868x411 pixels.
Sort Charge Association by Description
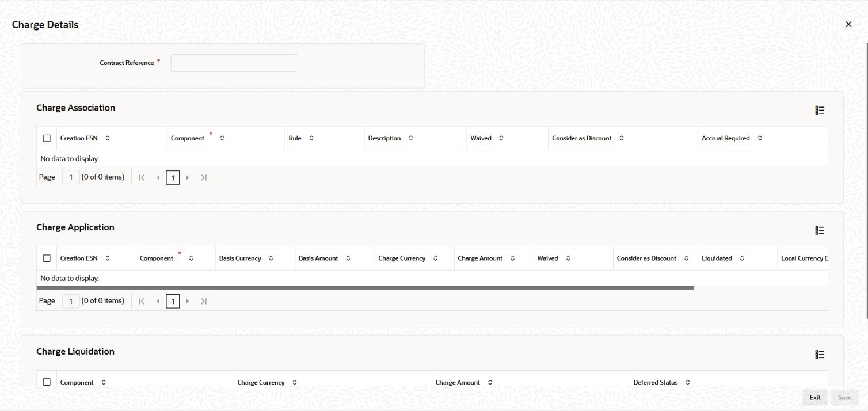[411, 138]
